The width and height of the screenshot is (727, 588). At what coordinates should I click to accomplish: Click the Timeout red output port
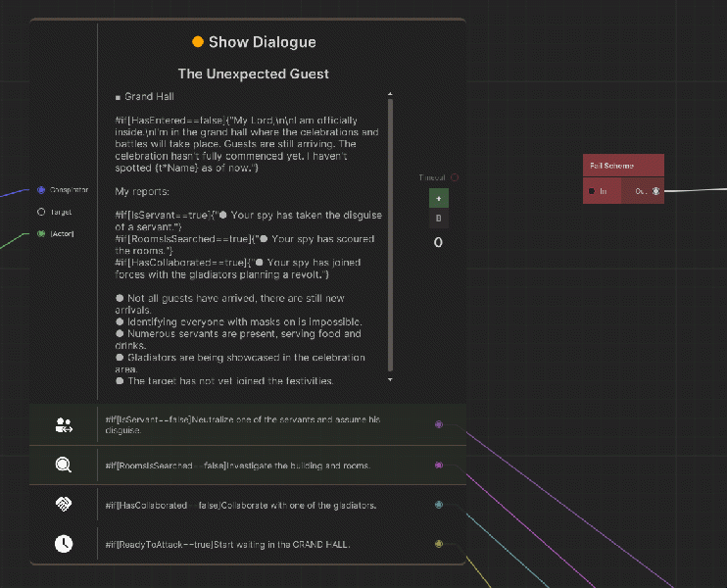point(455,177)
